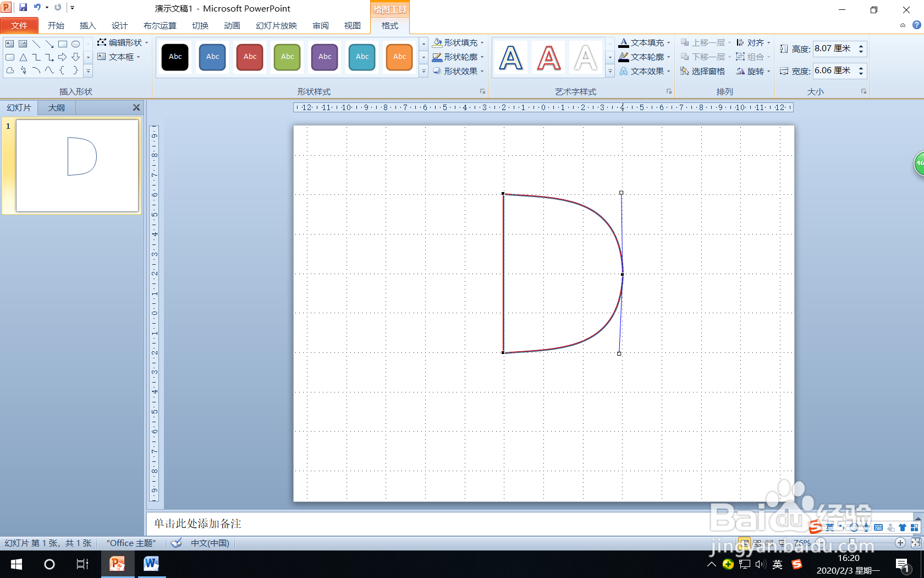Click the Save icon in quick access toolbar
The width and height of the screenshot is (924, 578).
pyautogui.click(x=23, y=7)
